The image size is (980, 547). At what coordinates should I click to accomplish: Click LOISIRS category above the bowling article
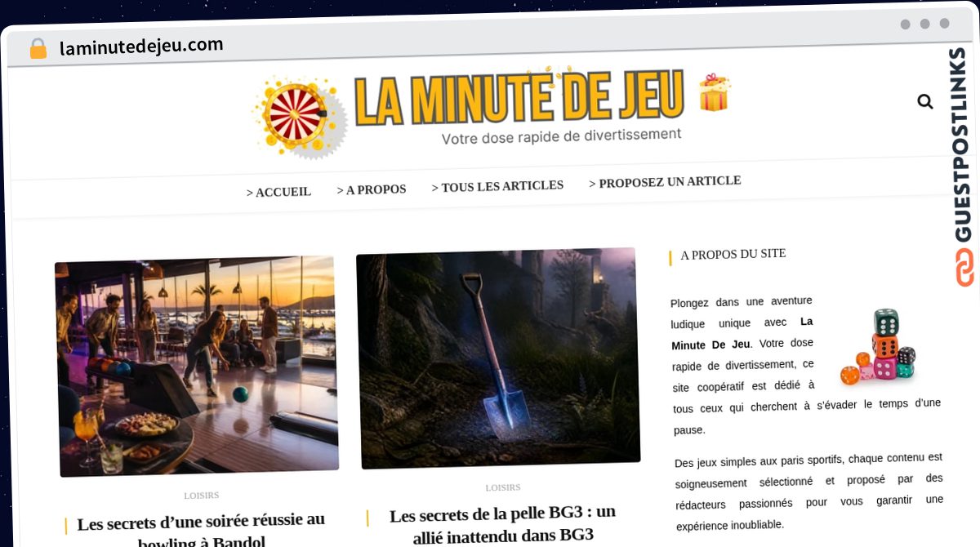pos(201,496)
